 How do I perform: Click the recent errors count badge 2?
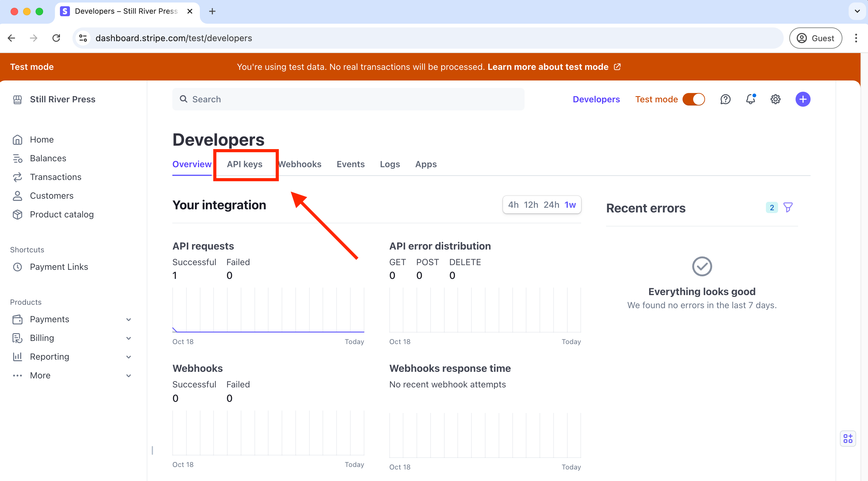click(x=772, y=207)
